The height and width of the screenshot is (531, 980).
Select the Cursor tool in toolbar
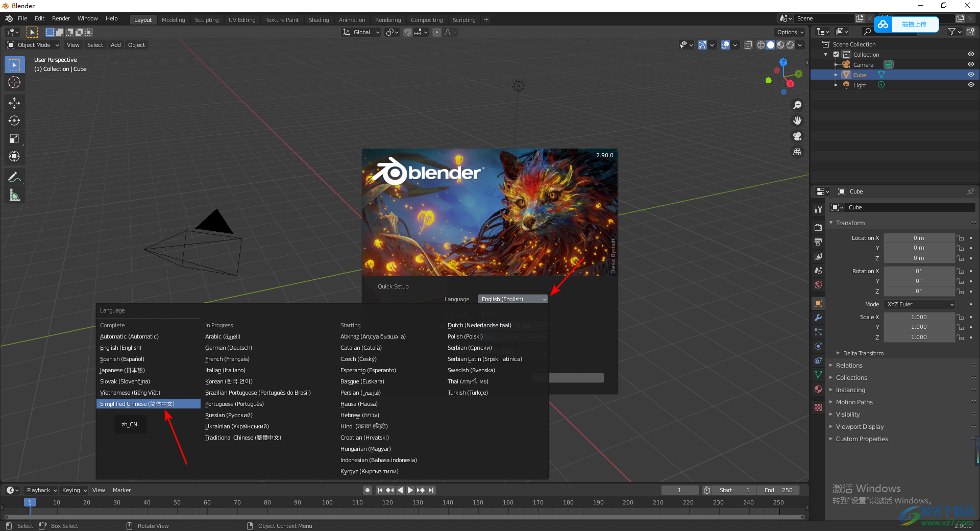click(x=14, y=82)
